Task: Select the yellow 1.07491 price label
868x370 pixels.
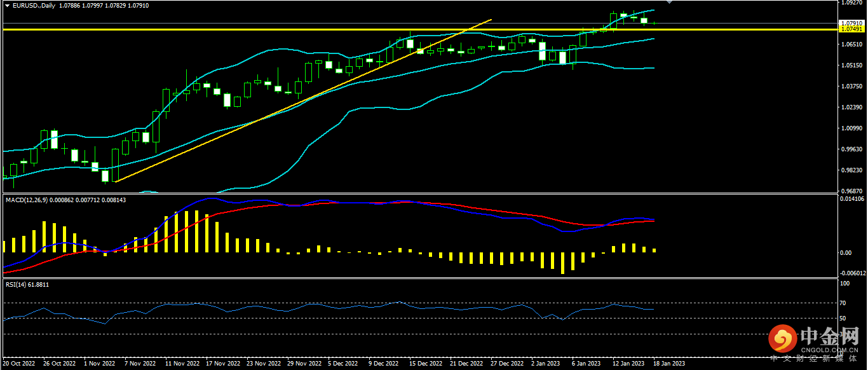Action: point(851,29)
